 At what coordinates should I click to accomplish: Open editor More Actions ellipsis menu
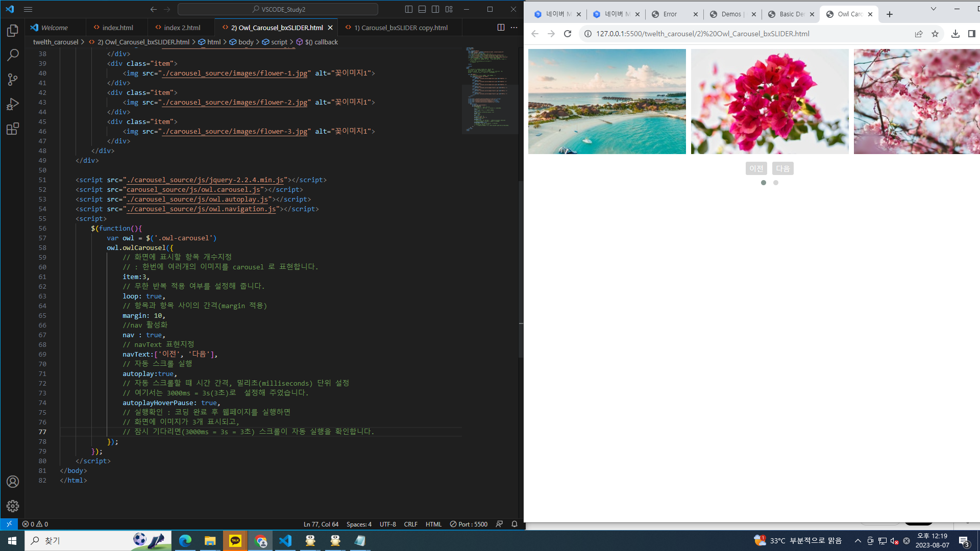tap(514, 28)
